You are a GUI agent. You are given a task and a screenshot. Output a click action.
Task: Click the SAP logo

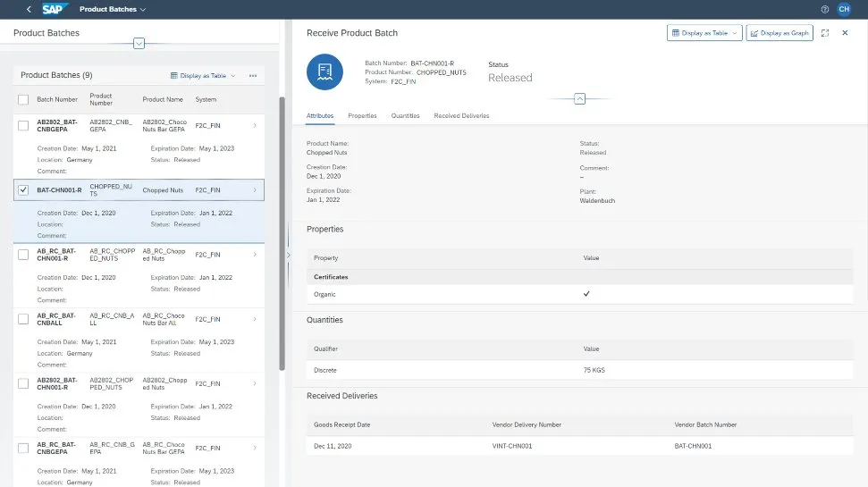(x=55, y=9)
